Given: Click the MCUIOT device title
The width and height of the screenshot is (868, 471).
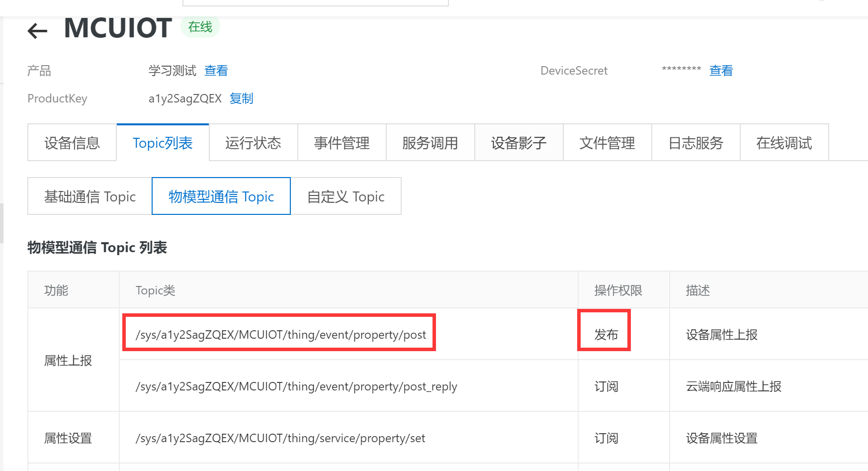Looking at the screenshot, I should pyautogui.click(x=118, y=28).
